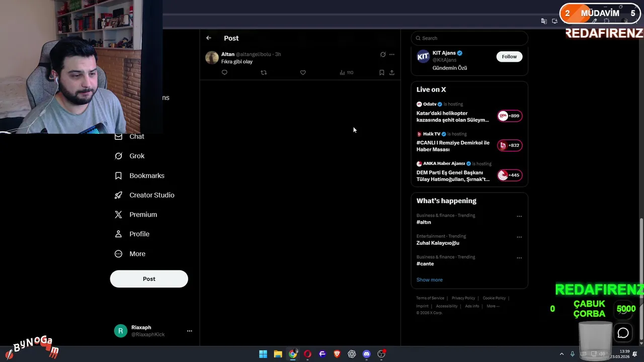
Task: Open options for Zuhal Kalaycıoğlu trend
Action: [x=519, y=237]
